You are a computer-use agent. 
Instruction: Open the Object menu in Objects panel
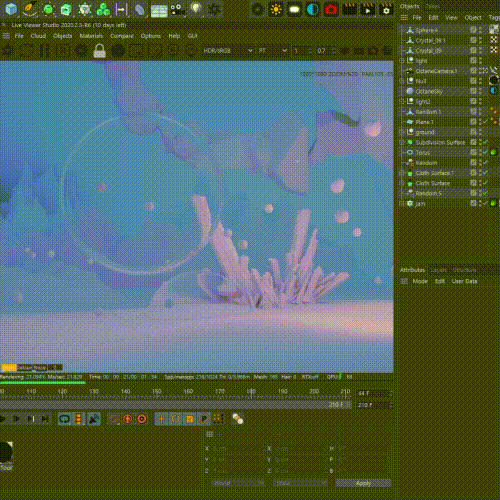pyautogui.click(x=473, y=17)
